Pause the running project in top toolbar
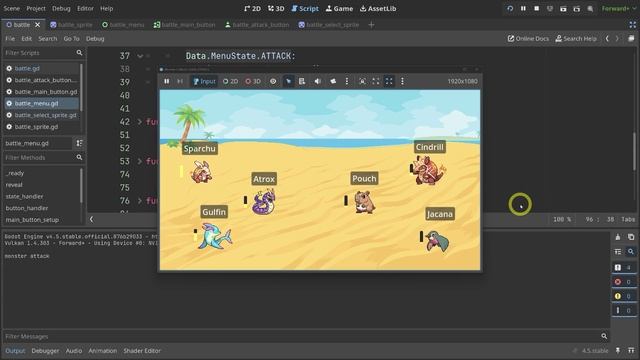640x360 pixels. point(523,8)
